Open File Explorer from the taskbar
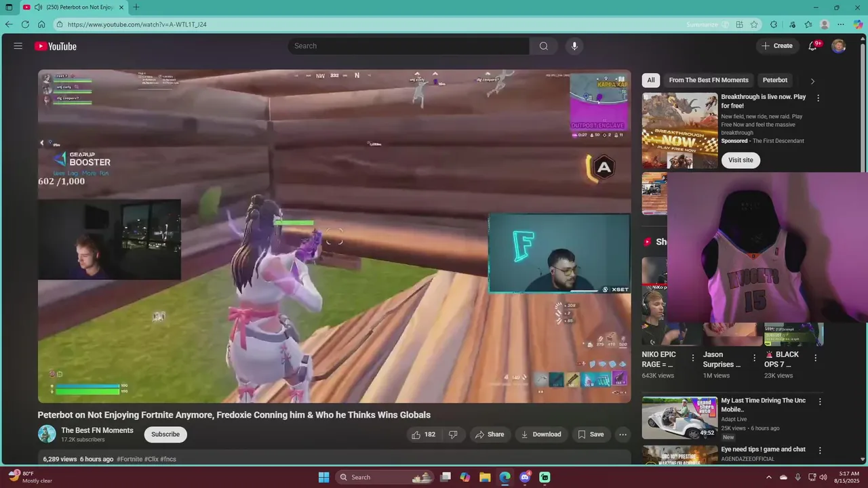This screenshot has width=868, height=488. point(485,477)
